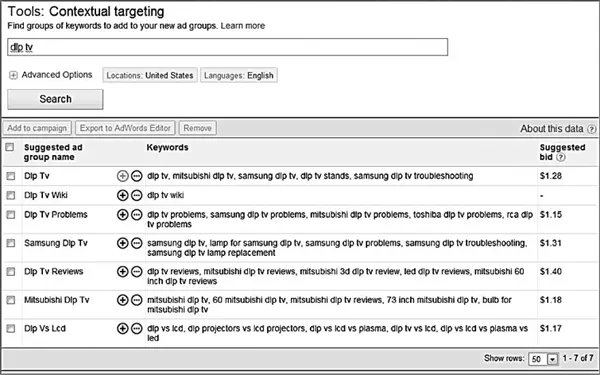The width and height of the screenshot is (600, 375).
Task: Open the Learn more link
Action: click(x=243, y=26)
